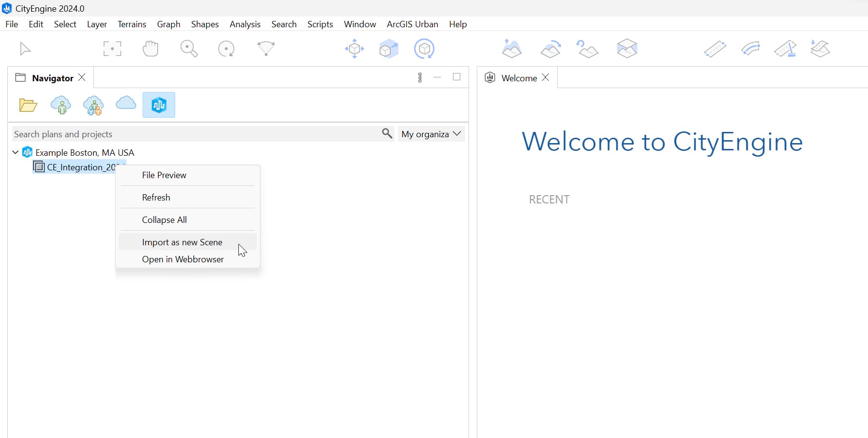Select the curved street drawing tool
The height and width of the screenshot is (438, 868).
pos(751,49)
